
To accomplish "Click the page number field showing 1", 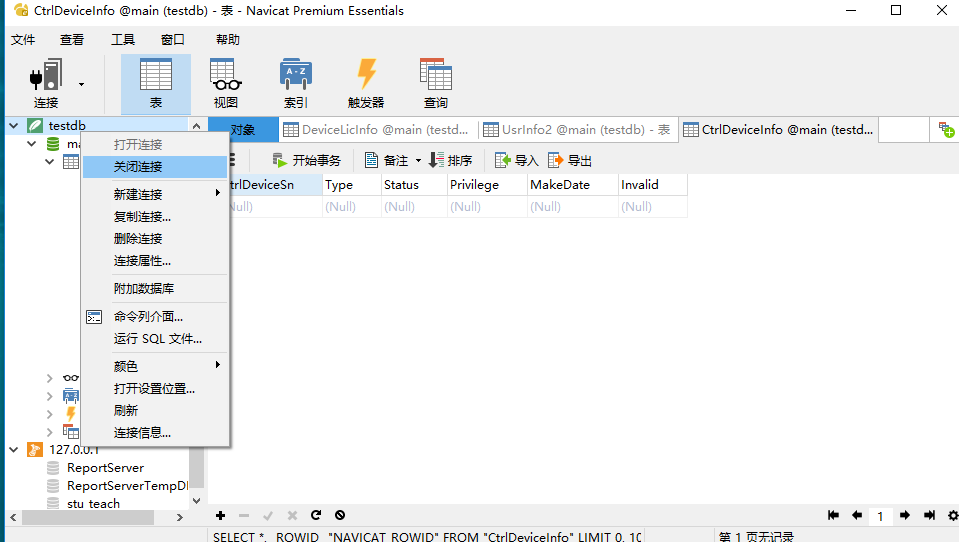I will pyautogui.click(x=880, y=516).
